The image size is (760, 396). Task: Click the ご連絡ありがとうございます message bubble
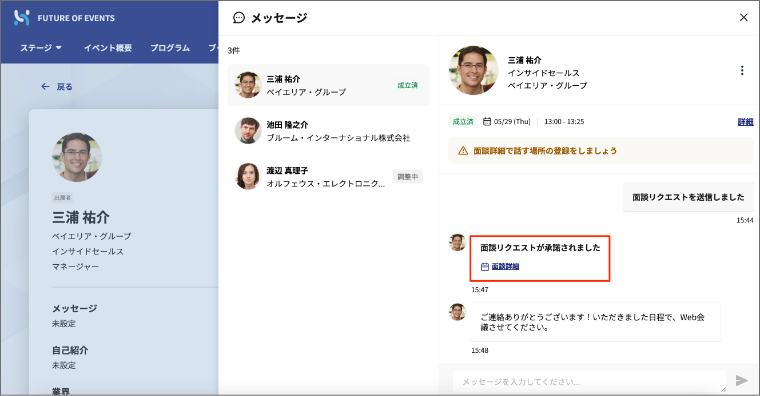point(595,322)
